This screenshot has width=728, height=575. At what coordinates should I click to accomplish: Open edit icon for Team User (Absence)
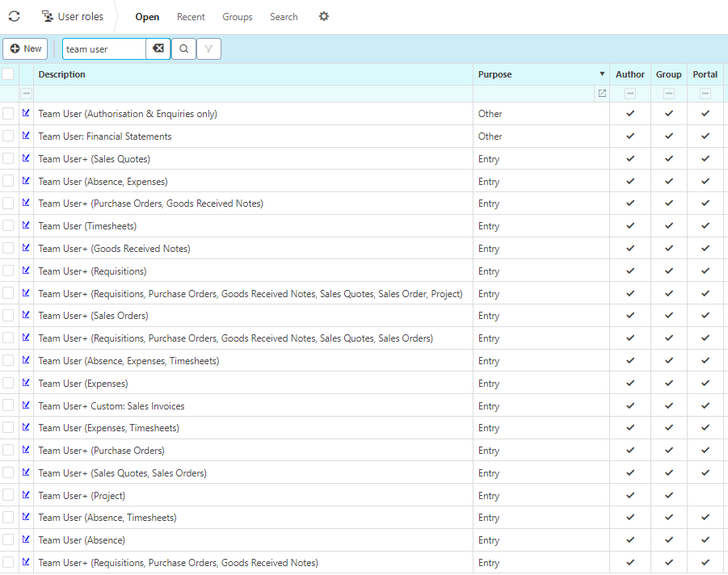click(26, 539)
